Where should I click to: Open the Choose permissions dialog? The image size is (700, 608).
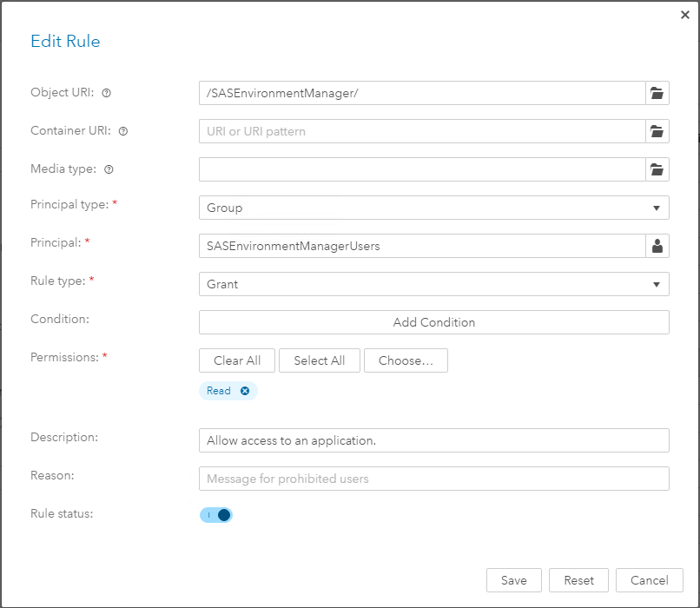[406, 360]
